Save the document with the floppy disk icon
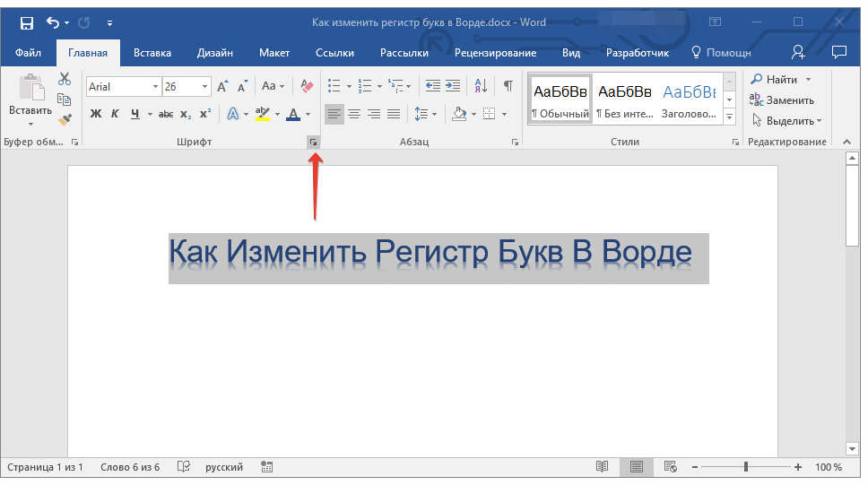The width and height of the screenshot is (868, 485). coord(27,22)
